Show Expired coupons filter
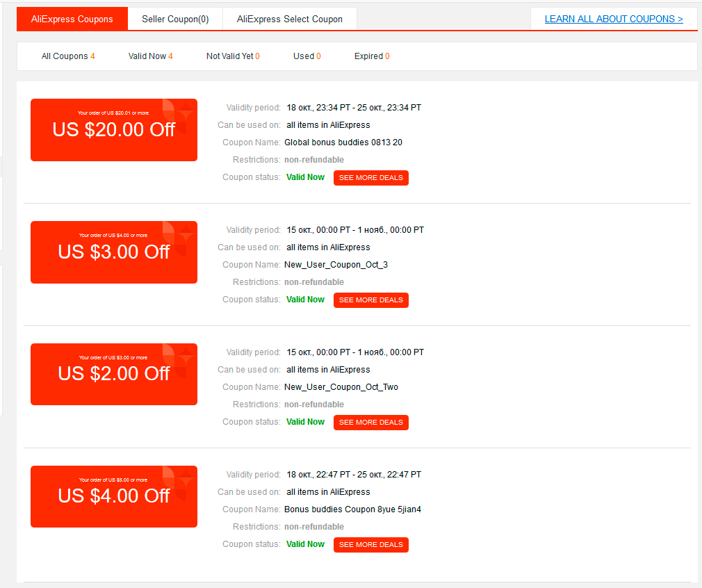702x588 pixels. 372,56
